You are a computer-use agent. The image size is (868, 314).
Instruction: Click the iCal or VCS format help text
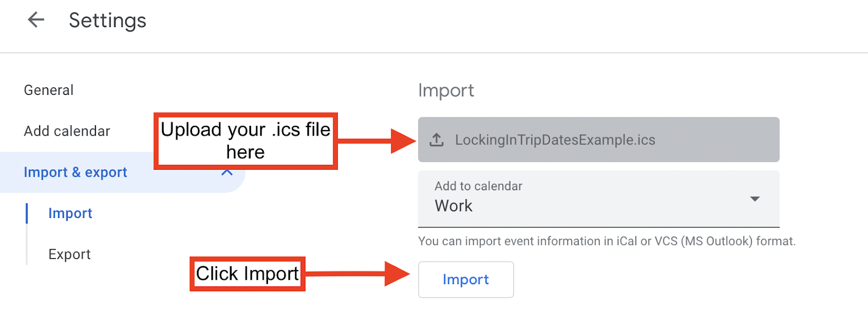pos(607,241)
